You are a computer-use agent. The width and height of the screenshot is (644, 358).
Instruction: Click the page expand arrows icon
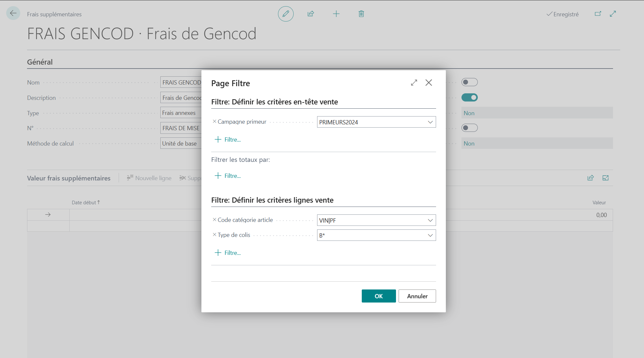pyautogui.click(x=613, y=14)
